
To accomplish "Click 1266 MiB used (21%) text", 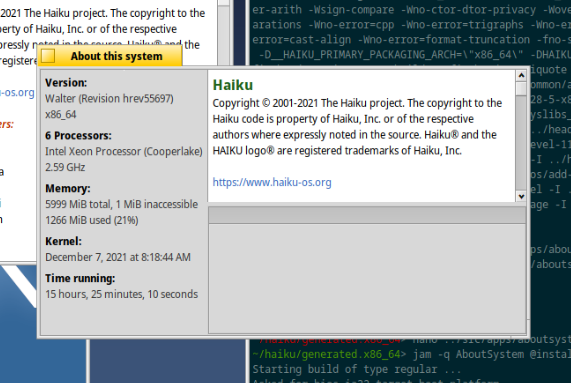I will tap(92, 220).
